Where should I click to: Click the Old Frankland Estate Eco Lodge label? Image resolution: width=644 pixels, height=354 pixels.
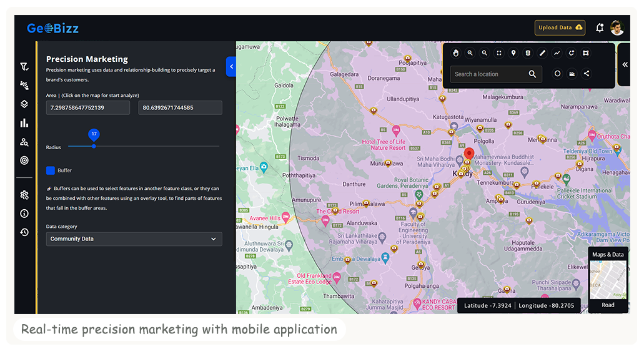[x=310, y=278]
